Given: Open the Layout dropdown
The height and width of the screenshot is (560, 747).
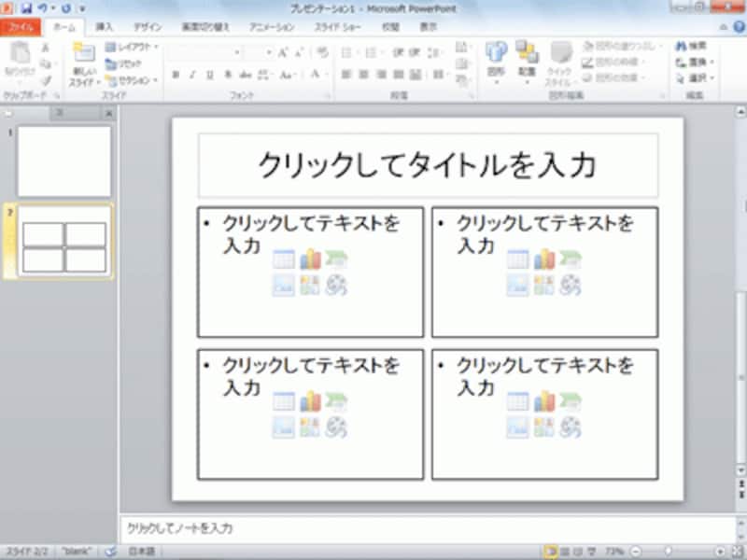Looking at the screenshot, I should coord(132,47).
